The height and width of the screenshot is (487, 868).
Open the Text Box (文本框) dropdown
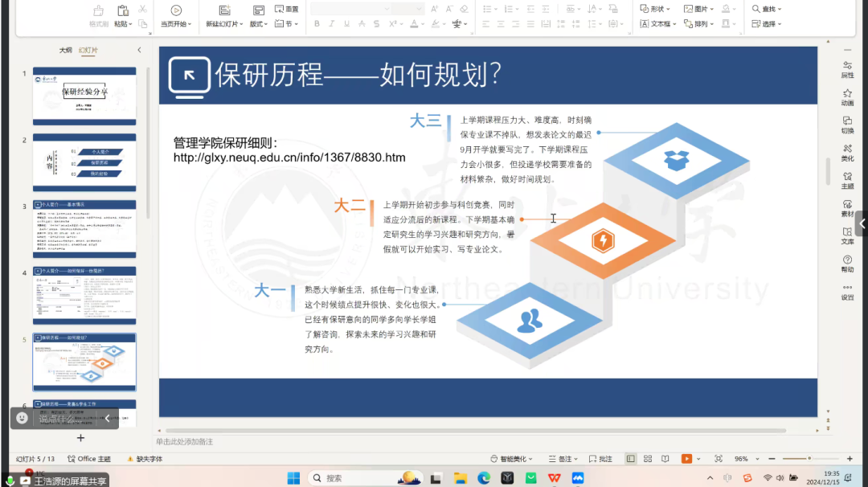(x=658, y=24)
